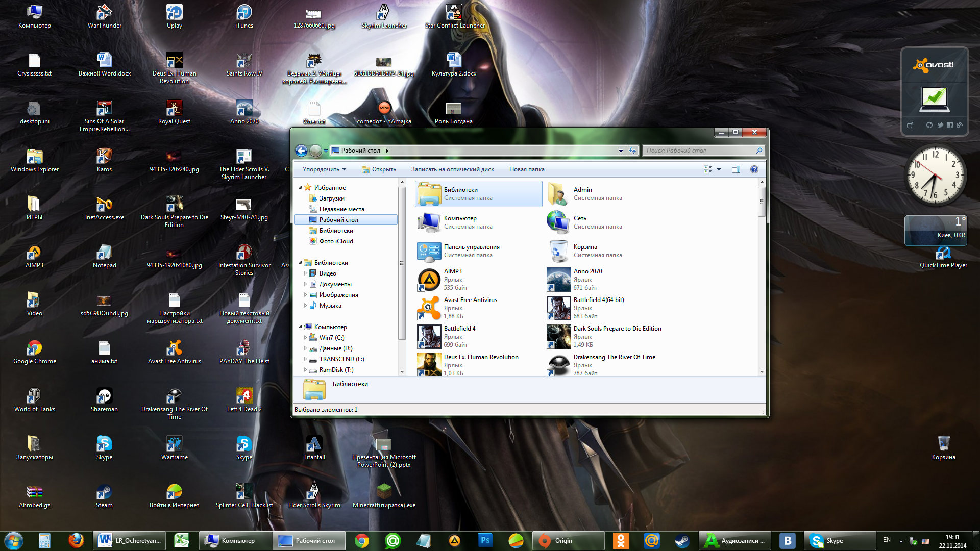Select Admin system folder item
The width and height of the screenshot is (980, 551).
[x=607, y=194]
